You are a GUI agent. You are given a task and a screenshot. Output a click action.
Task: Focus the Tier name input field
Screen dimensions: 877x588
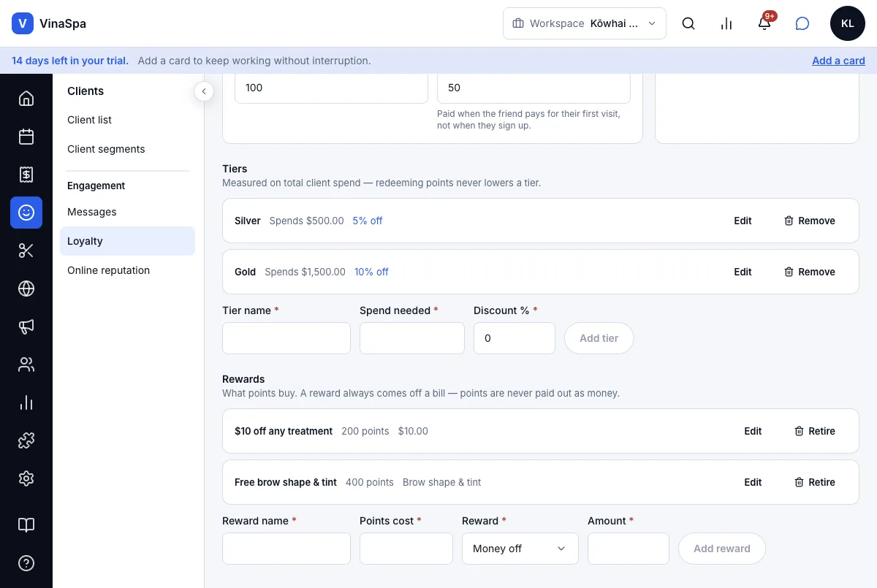[286, 338]
